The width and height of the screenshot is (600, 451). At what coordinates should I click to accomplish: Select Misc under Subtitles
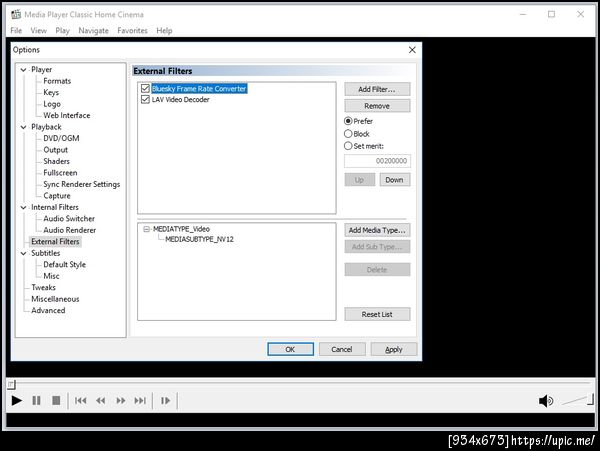[51, 276]
